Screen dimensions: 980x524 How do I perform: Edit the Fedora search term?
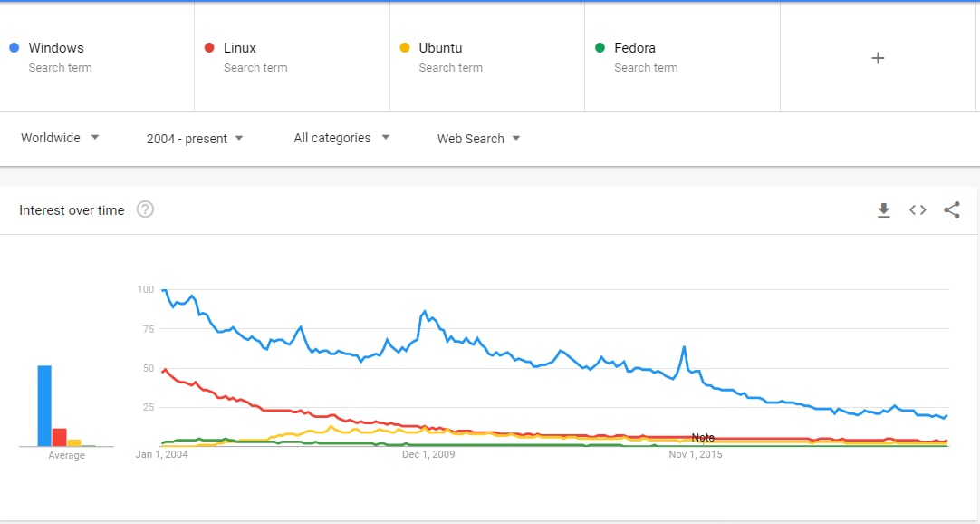[x=635, y=48]
